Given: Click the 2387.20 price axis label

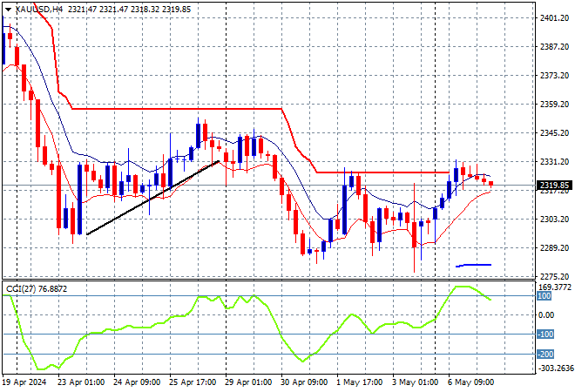Looking at the screenshot, I should pyautogui.click(x=554, y=46).
